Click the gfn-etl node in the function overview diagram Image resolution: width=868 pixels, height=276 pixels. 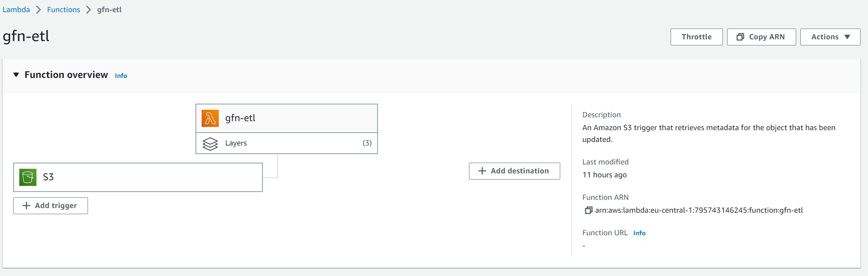click(286, 118)
